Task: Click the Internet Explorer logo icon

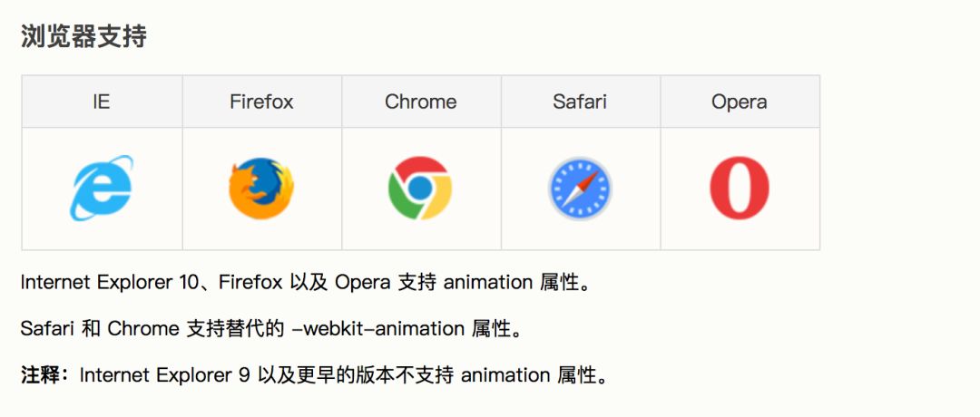Action: point(102,189)
